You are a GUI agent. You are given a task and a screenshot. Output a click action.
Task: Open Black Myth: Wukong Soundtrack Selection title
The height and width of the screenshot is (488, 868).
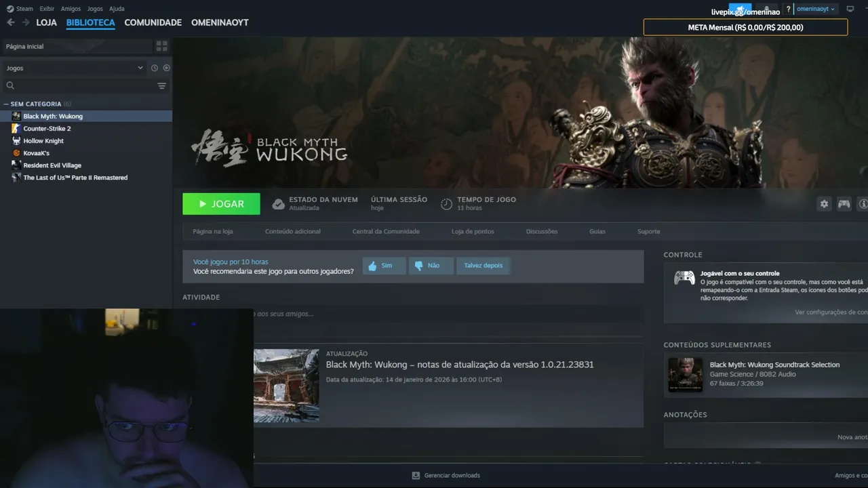(774, 365)
